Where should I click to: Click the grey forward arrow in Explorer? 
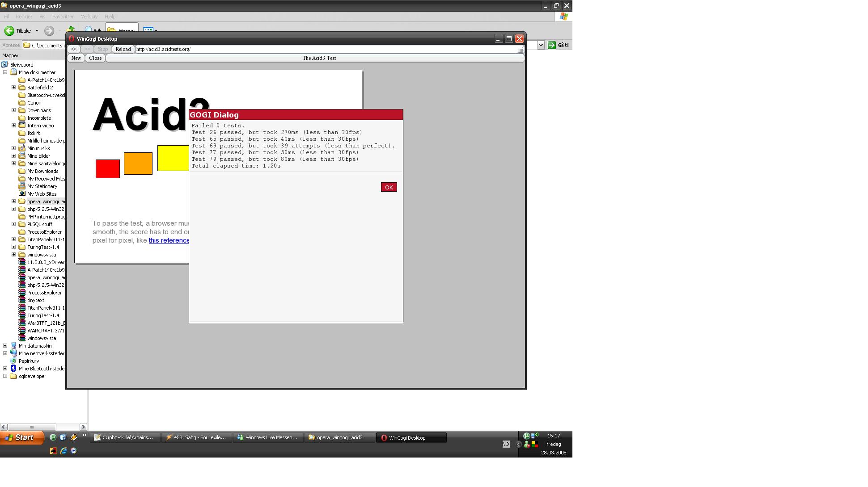pyautogui.click(x=49, y=31)
